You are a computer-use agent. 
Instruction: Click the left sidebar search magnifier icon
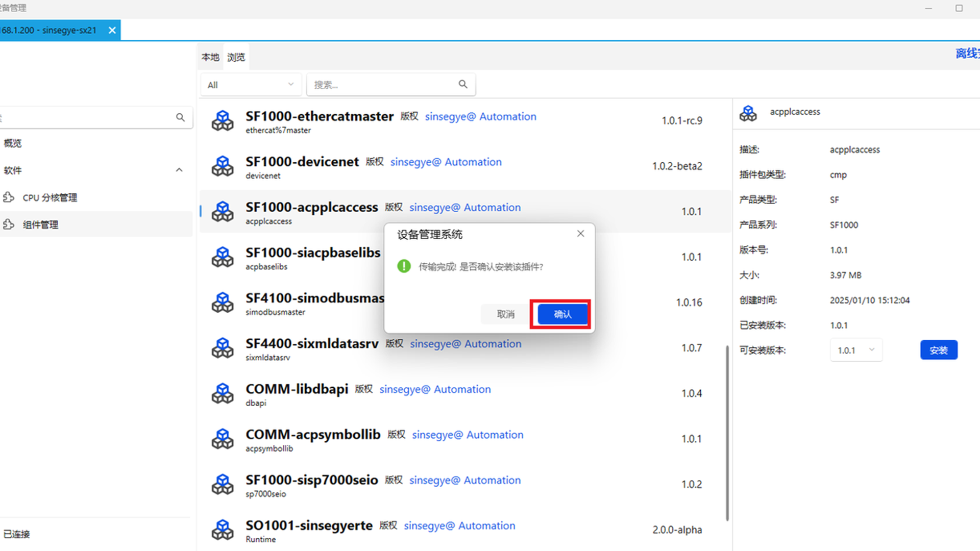(x=180, y=117)
